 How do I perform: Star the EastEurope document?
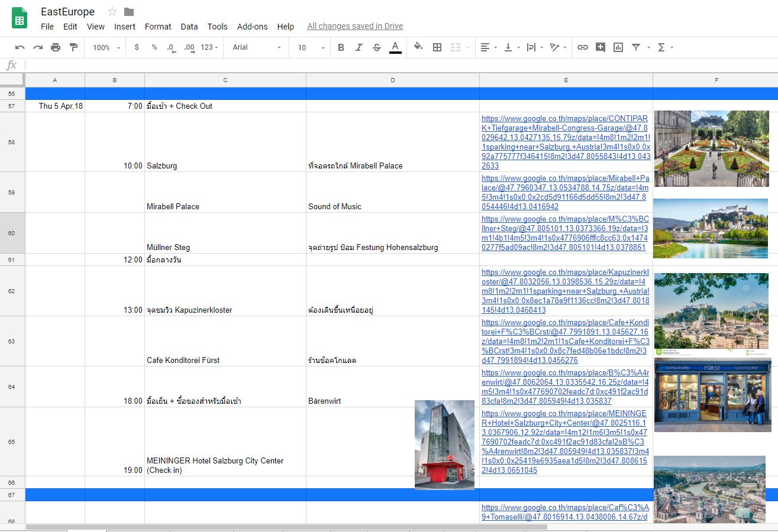(x=112, y=12)
